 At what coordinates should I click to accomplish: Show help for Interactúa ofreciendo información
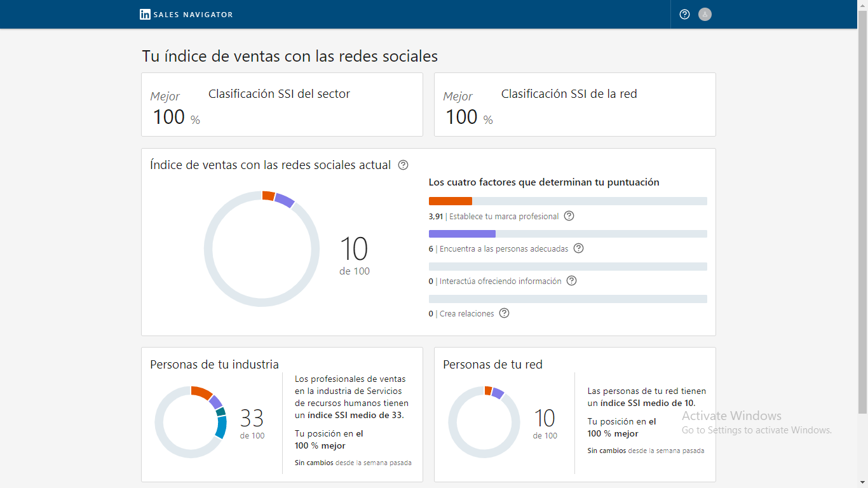572,281
